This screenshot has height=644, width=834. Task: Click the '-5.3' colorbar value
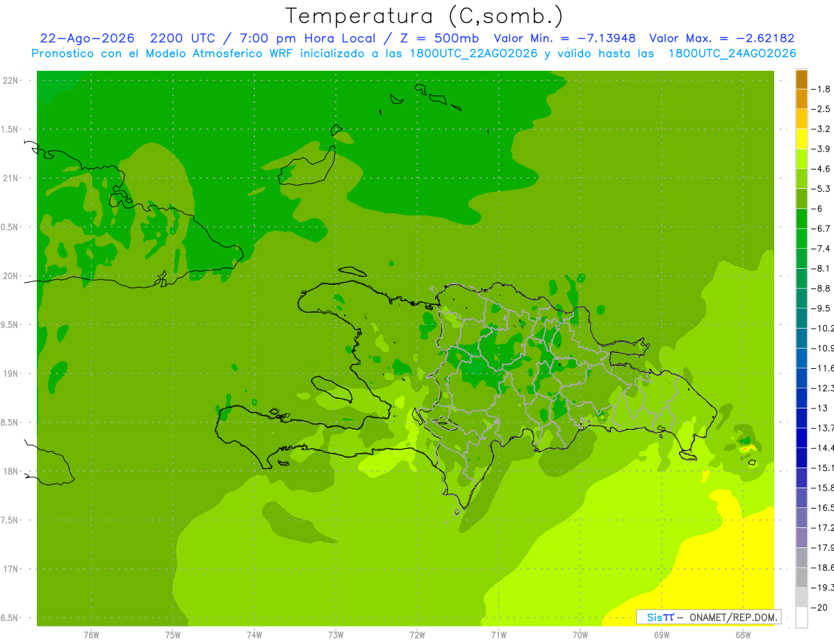(x=821, y=188)
